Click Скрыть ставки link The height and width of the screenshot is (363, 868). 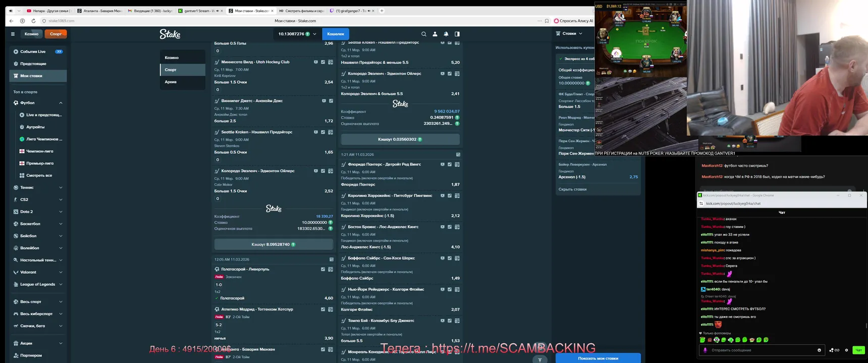[x=572, y=189]
